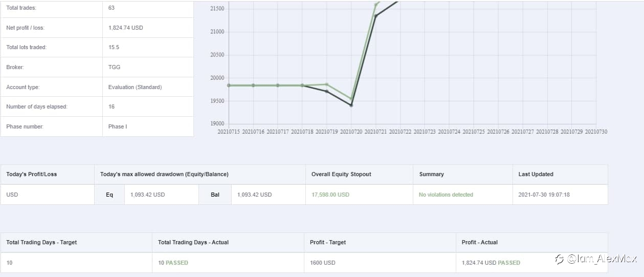Image resolution: width=644 pixels, height=277 pixels.
Task: Click the Total trades value 63
Action: pyautogui.click(x=112, y=8)
